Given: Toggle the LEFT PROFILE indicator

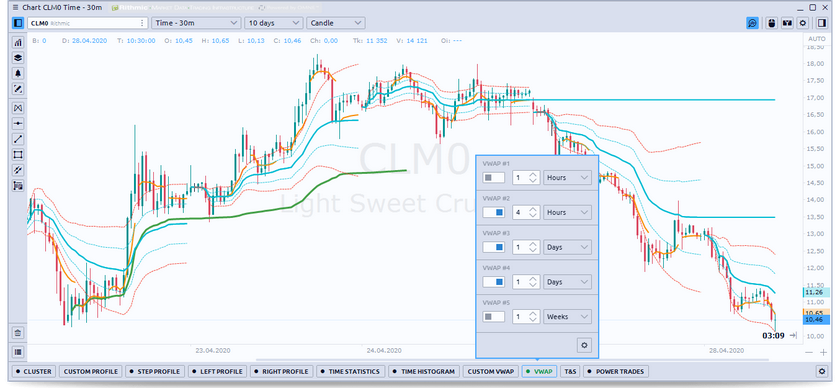Looking at the screenshot, I should click(x=218, y=371).
